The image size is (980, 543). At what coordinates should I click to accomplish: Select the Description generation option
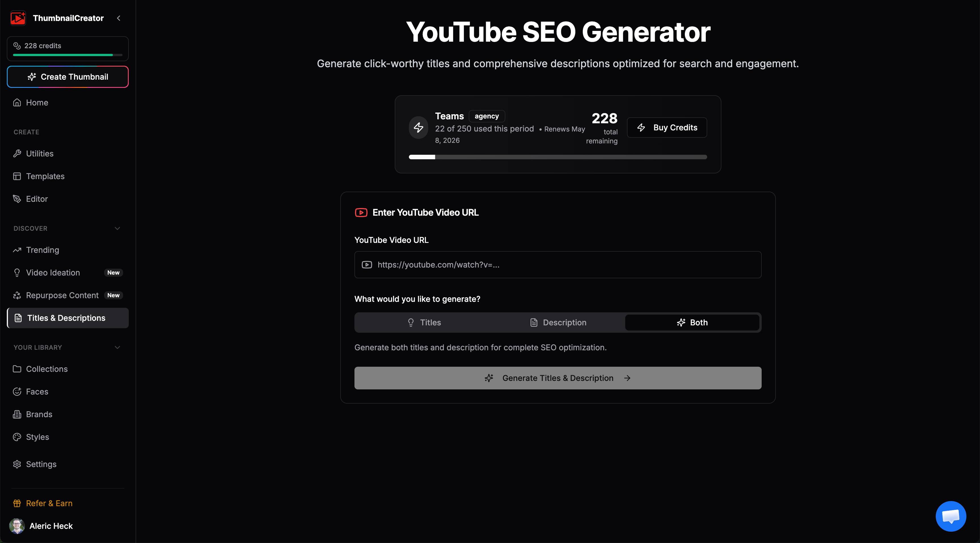tap(558, 323)
